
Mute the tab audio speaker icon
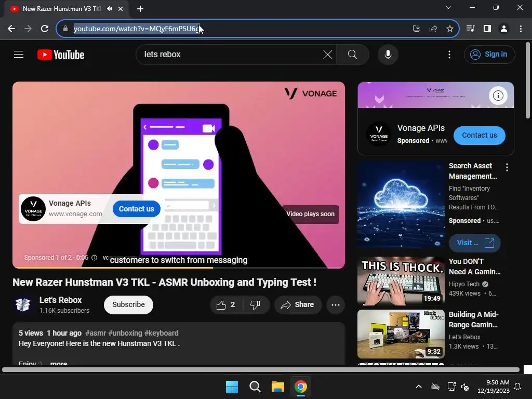pyautogui.click(x=109, y=8)
